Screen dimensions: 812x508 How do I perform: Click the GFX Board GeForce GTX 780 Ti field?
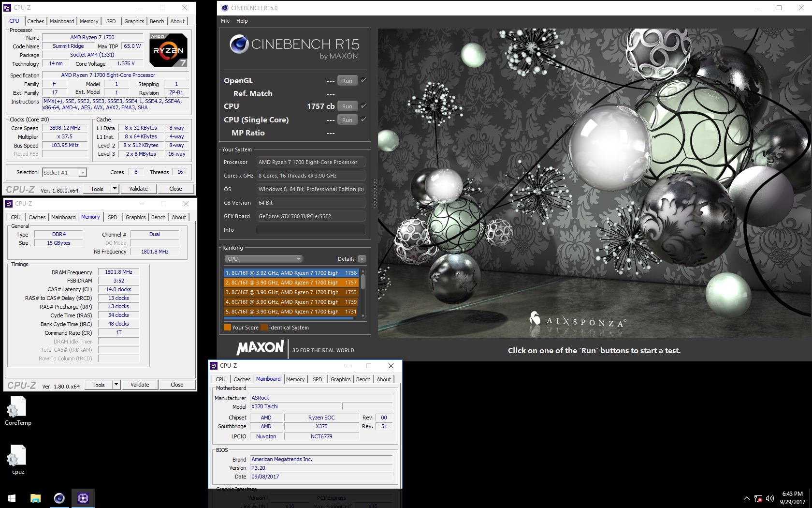(311, 216)
